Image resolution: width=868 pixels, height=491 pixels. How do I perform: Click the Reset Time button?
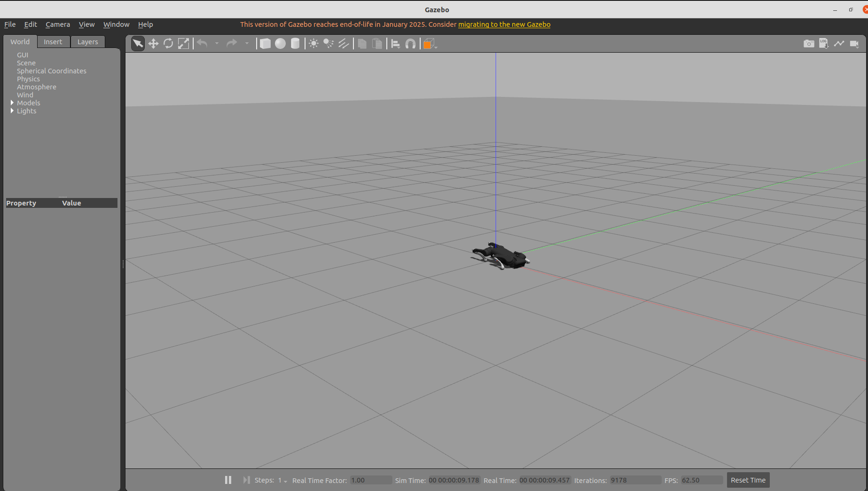click(748, 480)
